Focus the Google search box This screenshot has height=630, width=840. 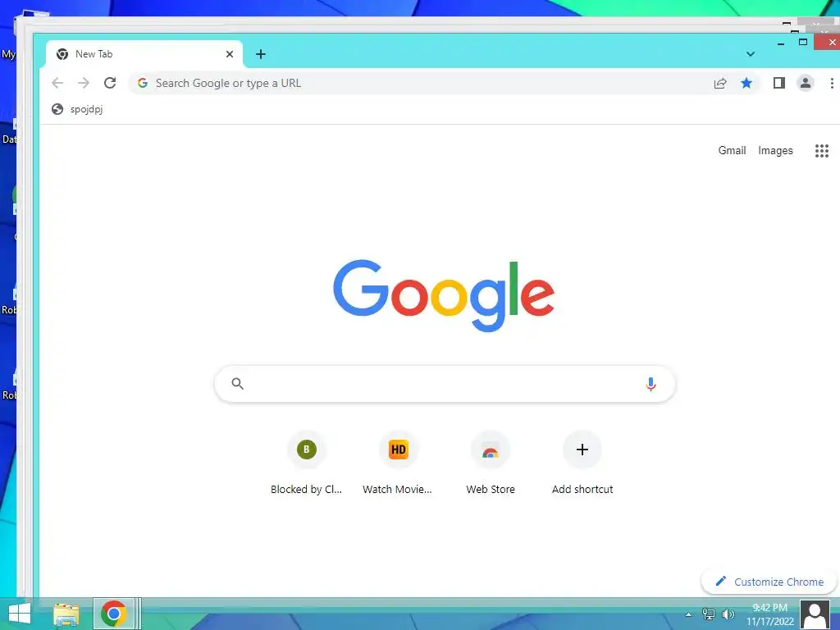coord(445,384)
